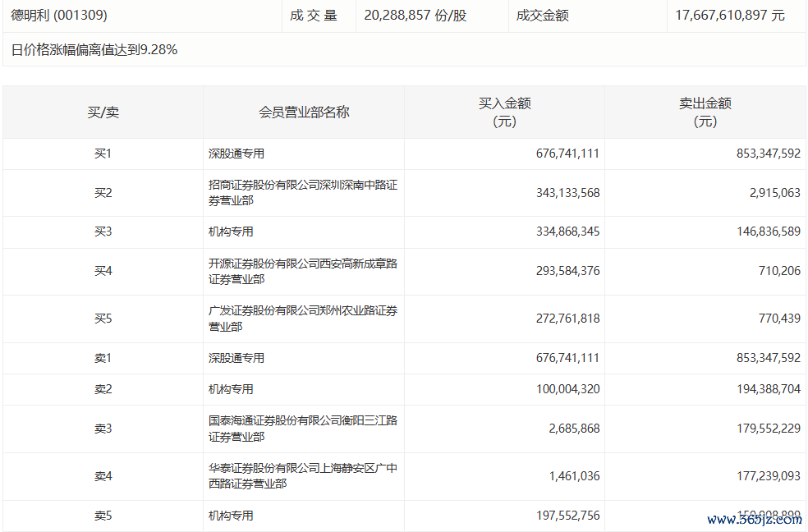Click the 买/卖 column header
Screen dimensions: 808x532
(103, 112)
